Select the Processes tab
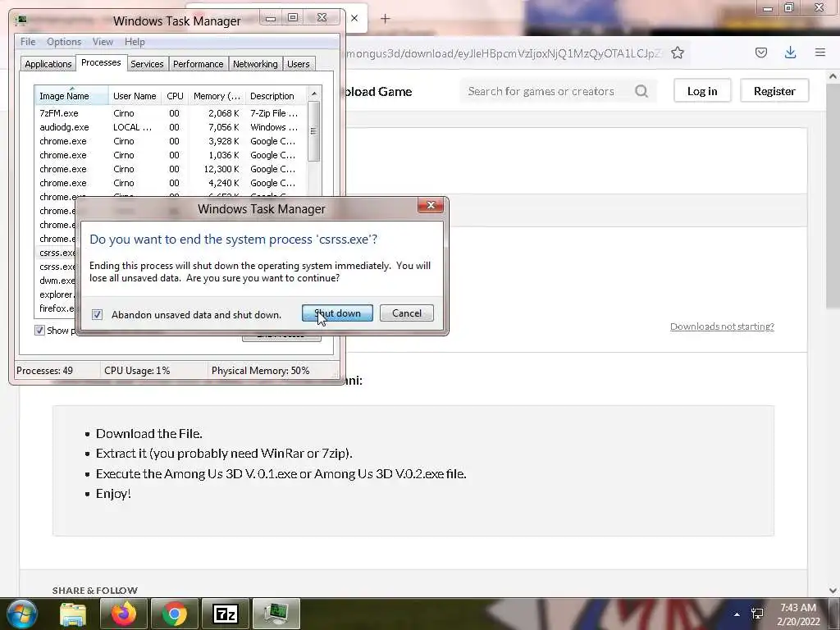The image size is (840, 630). tap(101, 62)
